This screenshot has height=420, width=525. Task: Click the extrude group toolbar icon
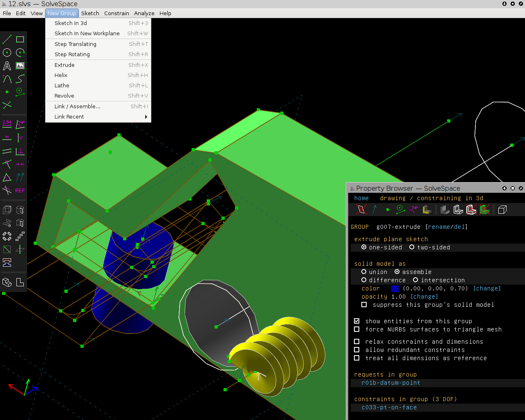pos(7,210)
